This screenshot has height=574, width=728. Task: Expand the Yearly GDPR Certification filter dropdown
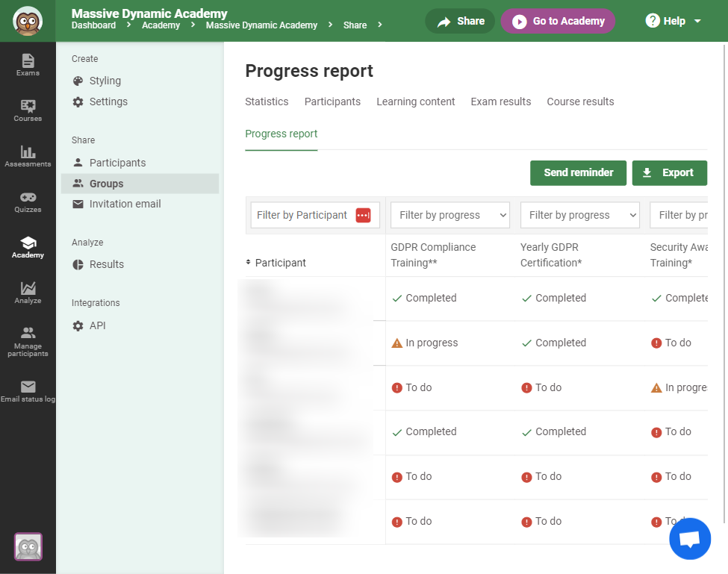point(579,215)
